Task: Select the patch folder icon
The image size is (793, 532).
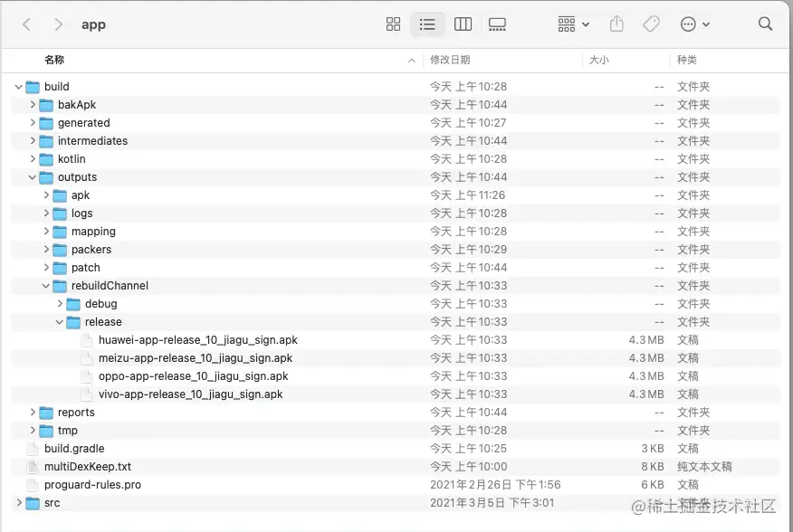Action: click(x=60, y=268)
